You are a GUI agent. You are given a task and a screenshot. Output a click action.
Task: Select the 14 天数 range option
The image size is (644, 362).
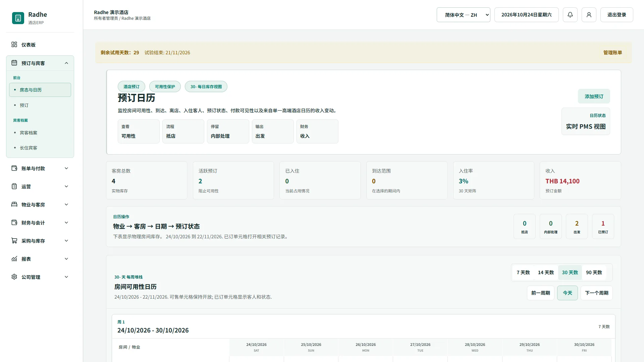[546, 273]
